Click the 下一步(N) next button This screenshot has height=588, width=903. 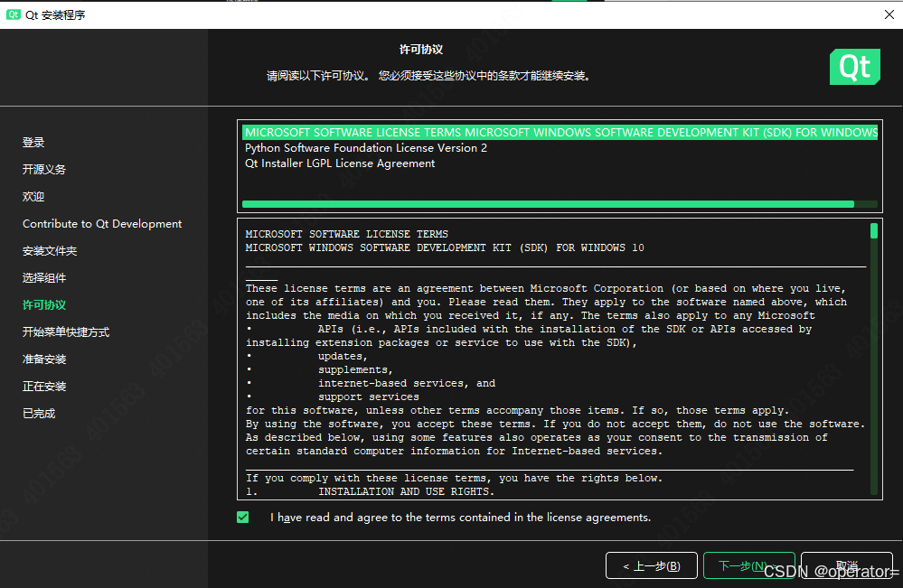click(748, 565)
